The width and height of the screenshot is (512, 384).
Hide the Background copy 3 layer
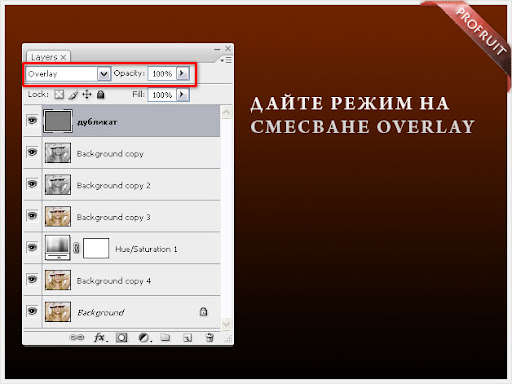tap(32, 216)
